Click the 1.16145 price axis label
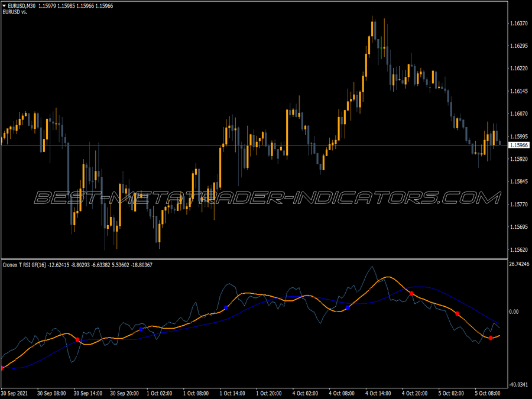Screen dimensions: 532x399 (x=519, y=91)
